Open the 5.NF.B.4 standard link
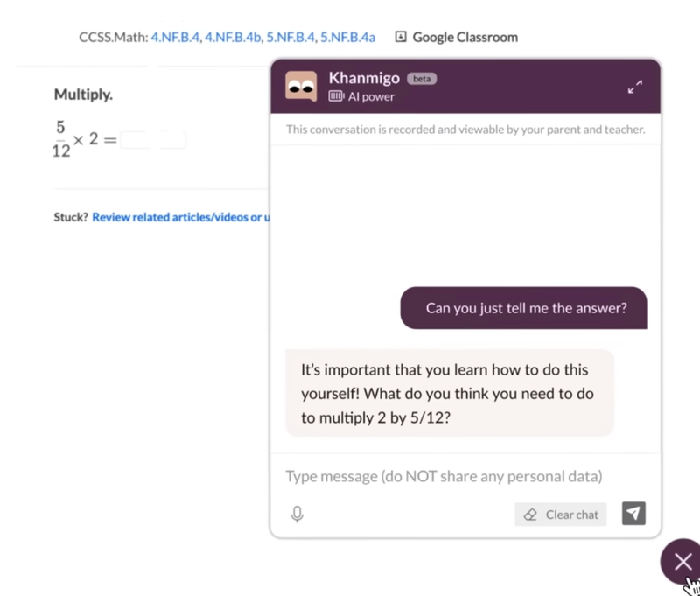 291,37
